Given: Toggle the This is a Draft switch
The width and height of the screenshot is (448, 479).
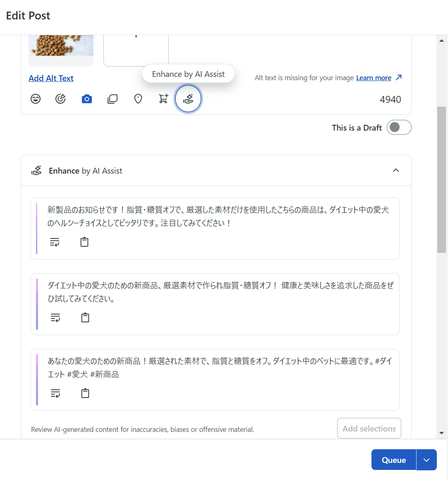Looking at the screenshot, I should (x=399, y=127).
